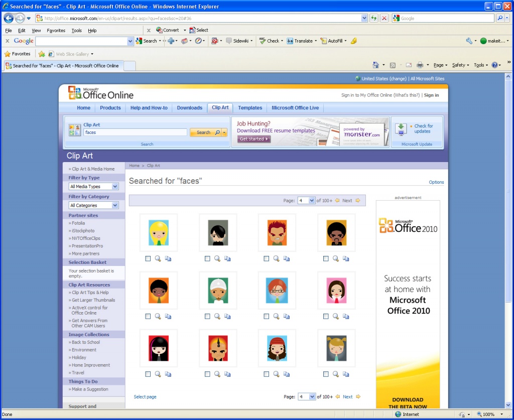
Task: Switch to the Products tab
Action: click(x=110, y=108)
